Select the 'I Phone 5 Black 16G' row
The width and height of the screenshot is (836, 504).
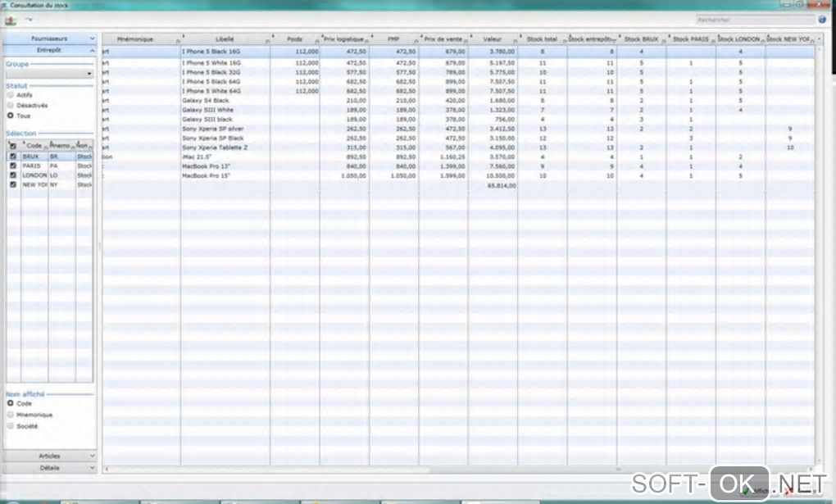click(458, 52)
